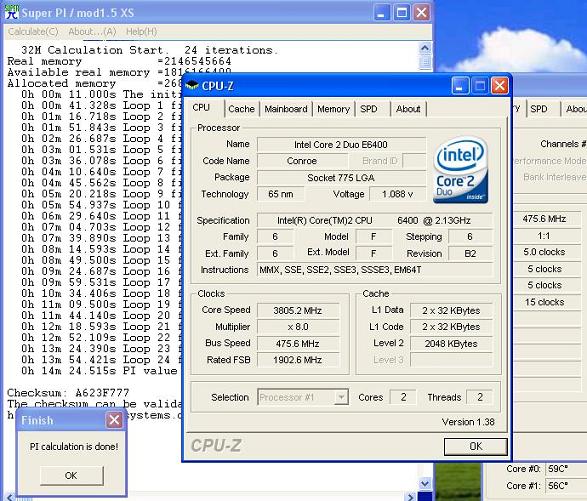
Task: Click the Super PI scrollbar down arrow
Action: (425, 483)
